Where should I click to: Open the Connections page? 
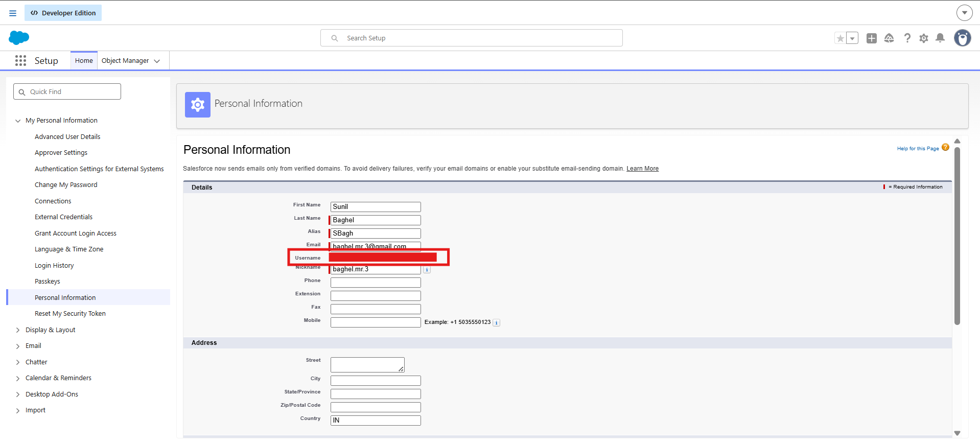click(x=53, y=201)
